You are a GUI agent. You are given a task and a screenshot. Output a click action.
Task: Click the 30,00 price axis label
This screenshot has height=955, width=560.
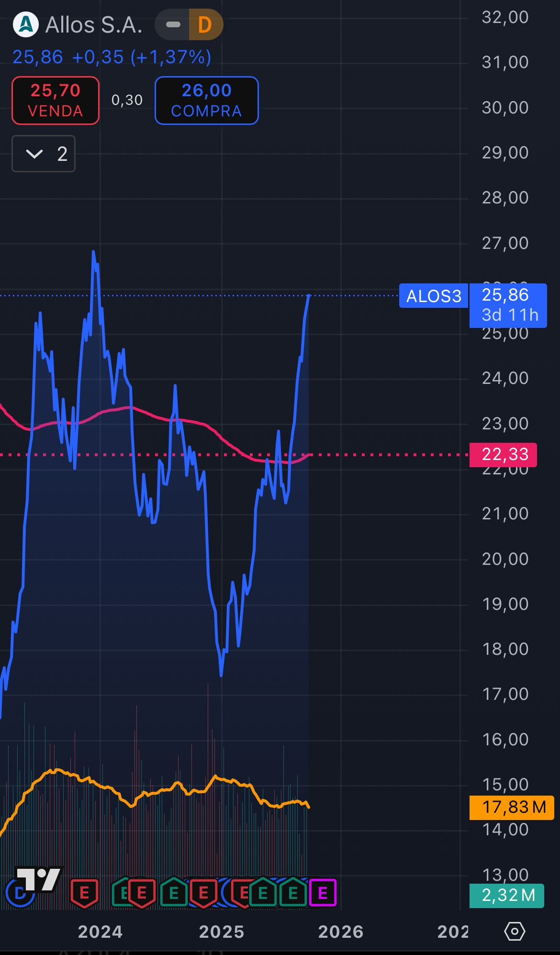[505, 108]
